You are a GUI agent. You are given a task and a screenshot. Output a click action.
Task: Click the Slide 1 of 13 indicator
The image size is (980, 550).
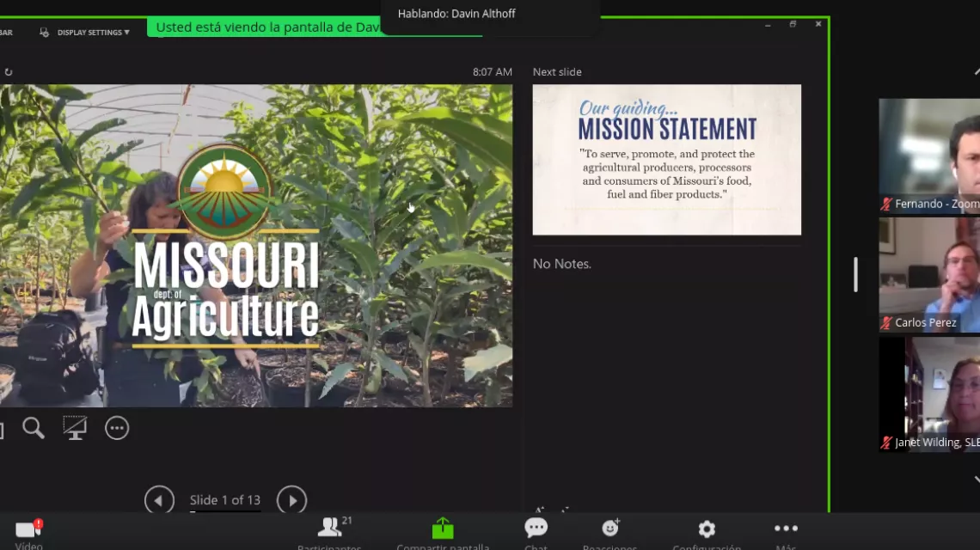tap(225, 500)
